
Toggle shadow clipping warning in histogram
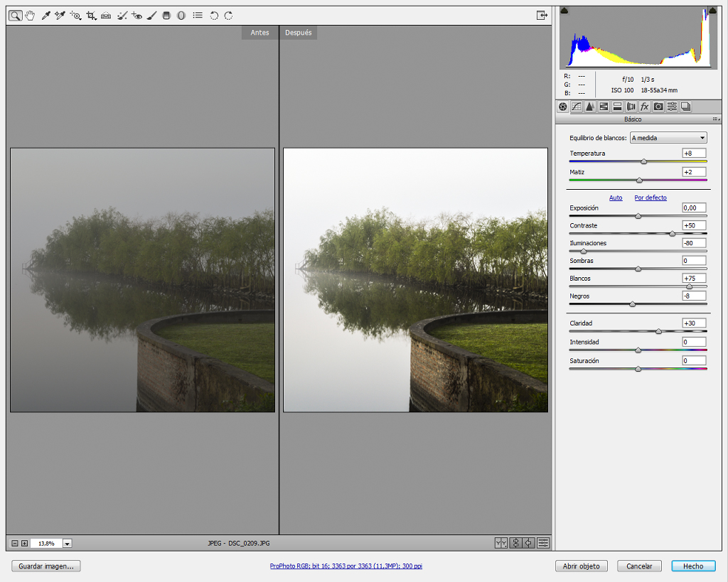[564, 10]
